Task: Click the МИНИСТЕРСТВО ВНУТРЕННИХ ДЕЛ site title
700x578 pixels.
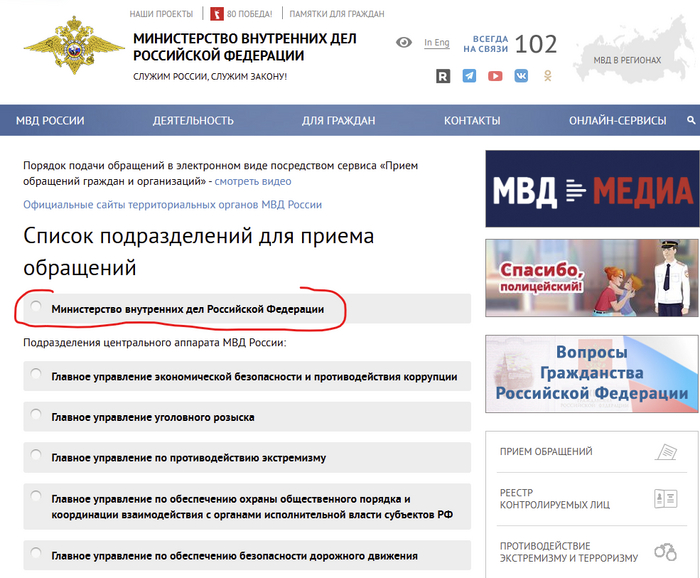Action: (x=245, y=47)
